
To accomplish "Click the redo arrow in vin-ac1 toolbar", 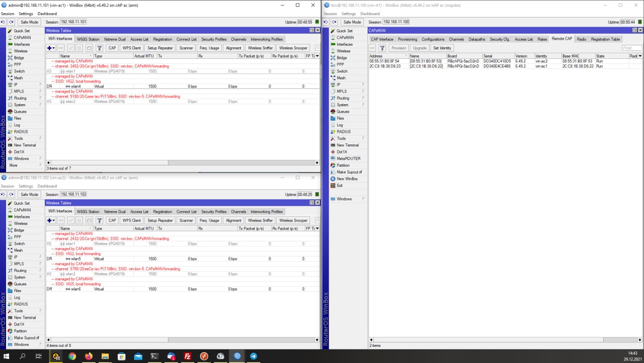I will (x=11, y=22).
